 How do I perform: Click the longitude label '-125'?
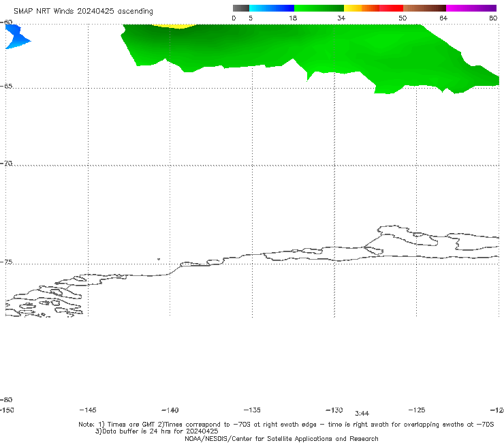click(417, 410)
